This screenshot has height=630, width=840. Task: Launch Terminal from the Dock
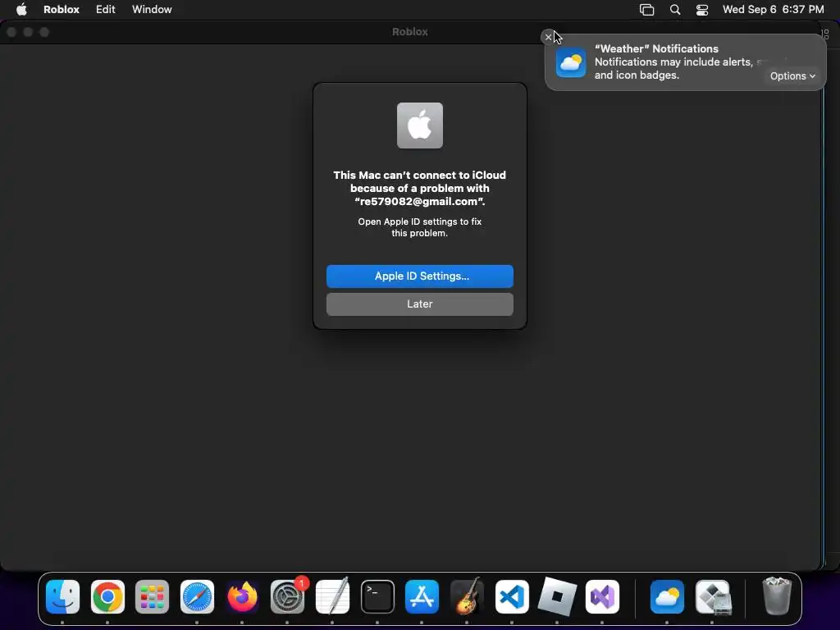point(377,596)
